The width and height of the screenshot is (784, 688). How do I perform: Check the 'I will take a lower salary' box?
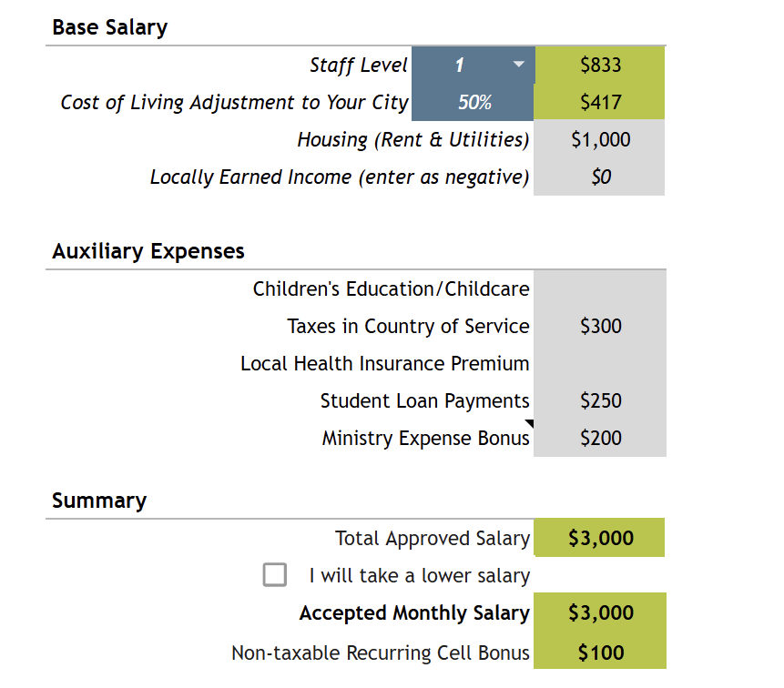pos(274,575)
